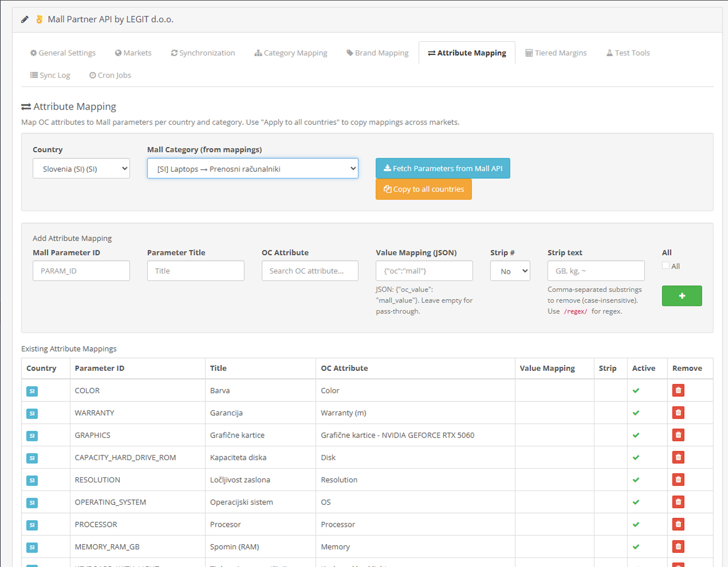Select the Attribute Mapping tab
The width and height of the screenshot is (728, 567).
click(467, 53)
